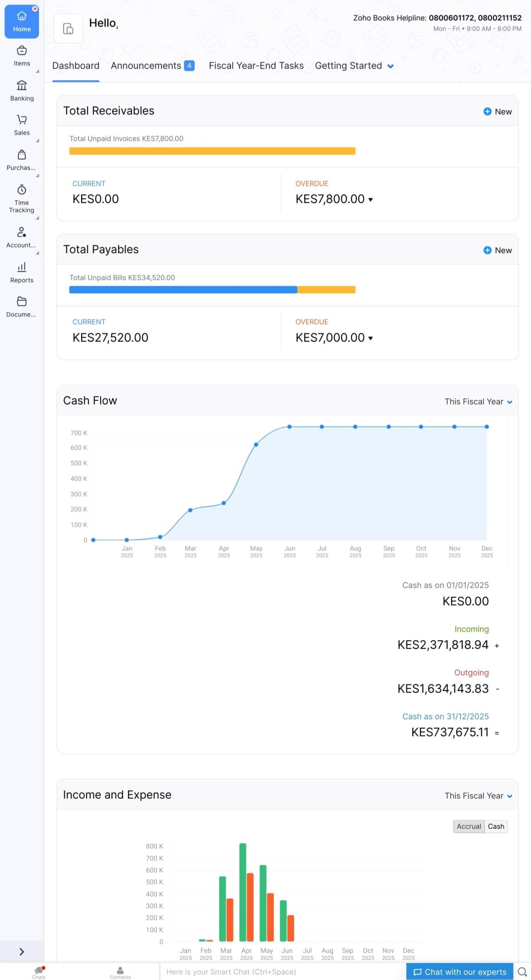The height and width of the screenshot is (980, 531).
Task: Click the Apr 2025 orange expense bar
Action: 250,907
